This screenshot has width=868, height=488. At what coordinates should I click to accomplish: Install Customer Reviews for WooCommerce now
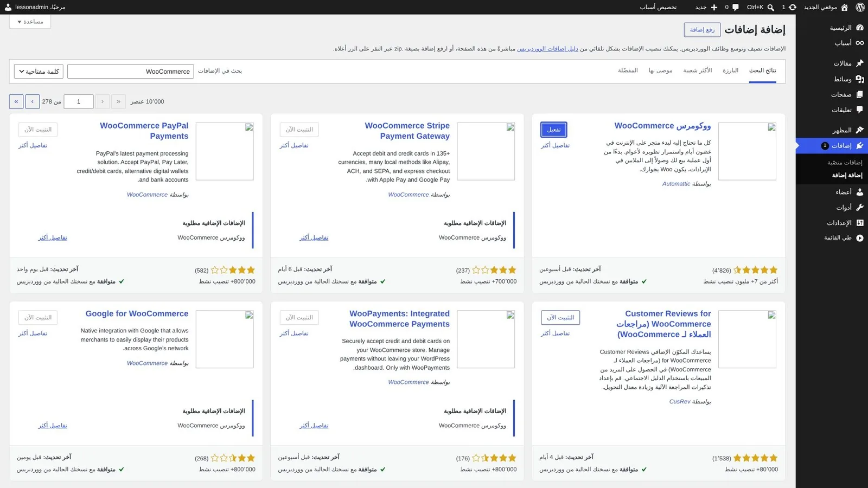(x=560, y=318)
